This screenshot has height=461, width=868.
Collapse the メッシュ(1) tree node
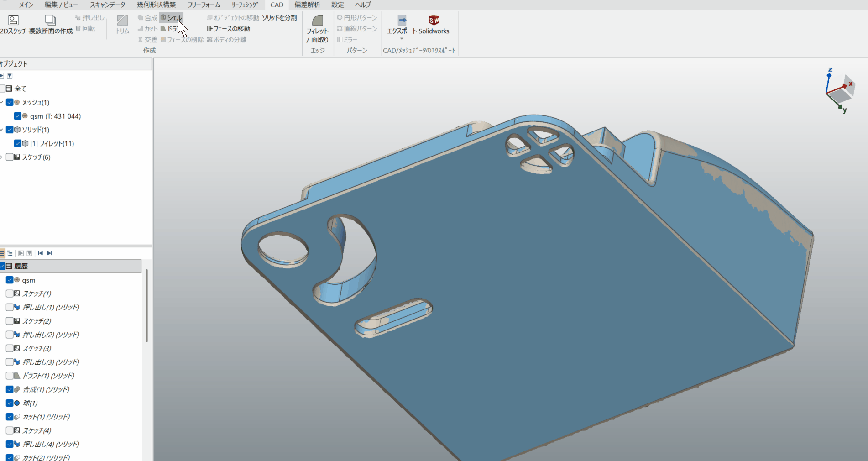tap(2, 102)
